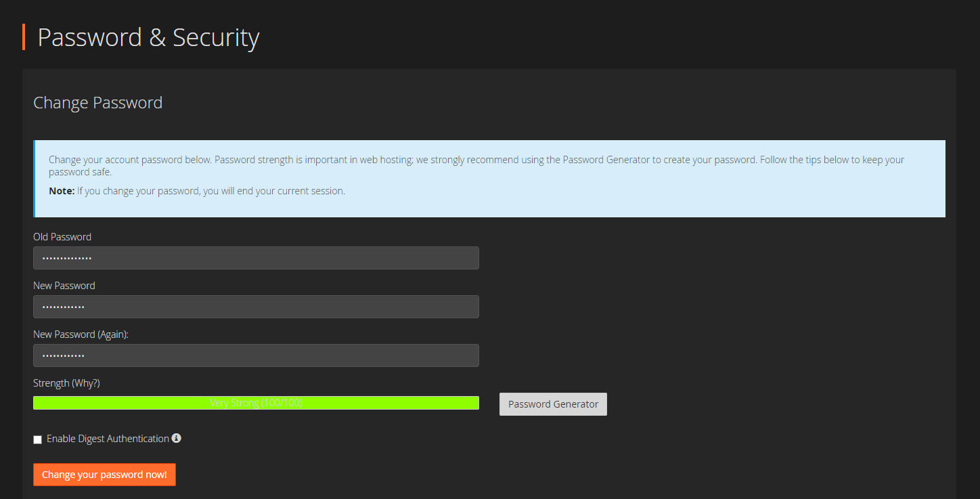Click the Change Password section title
Viewport: 980px width, 499px height.
(97, 102)
